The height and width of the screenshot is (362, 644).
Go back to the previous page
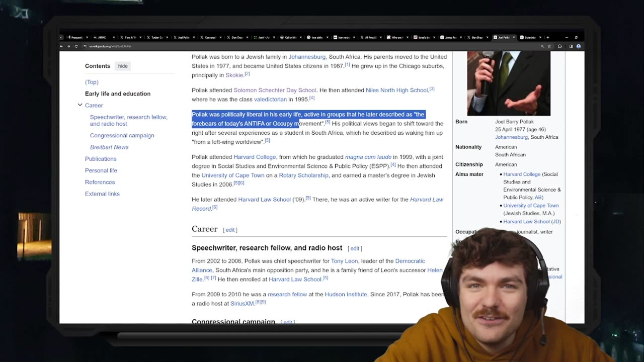point(61,46)
